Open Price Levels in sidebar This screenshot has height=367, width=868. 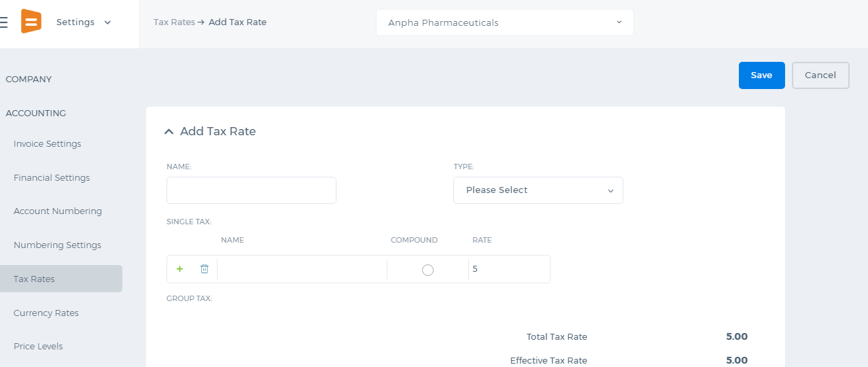pyautogui.click(x=38, y=347)
